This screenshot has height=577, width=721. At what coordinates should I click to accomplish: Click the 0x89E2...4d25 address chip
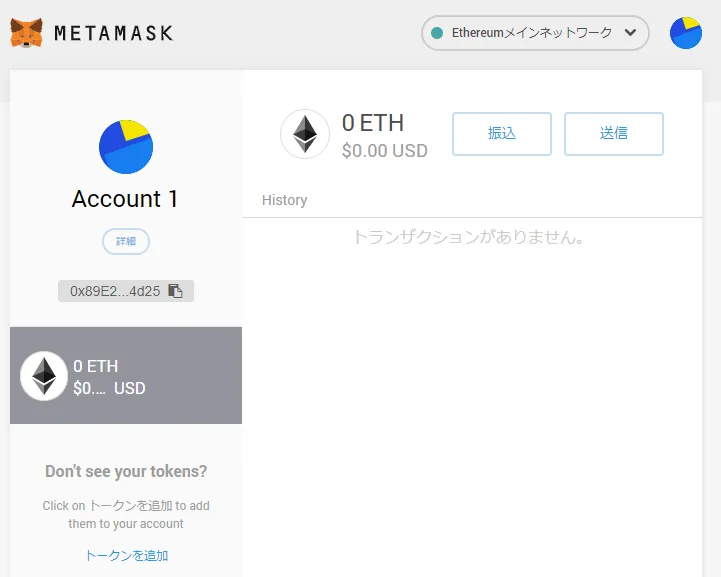[x=126, y=291]
